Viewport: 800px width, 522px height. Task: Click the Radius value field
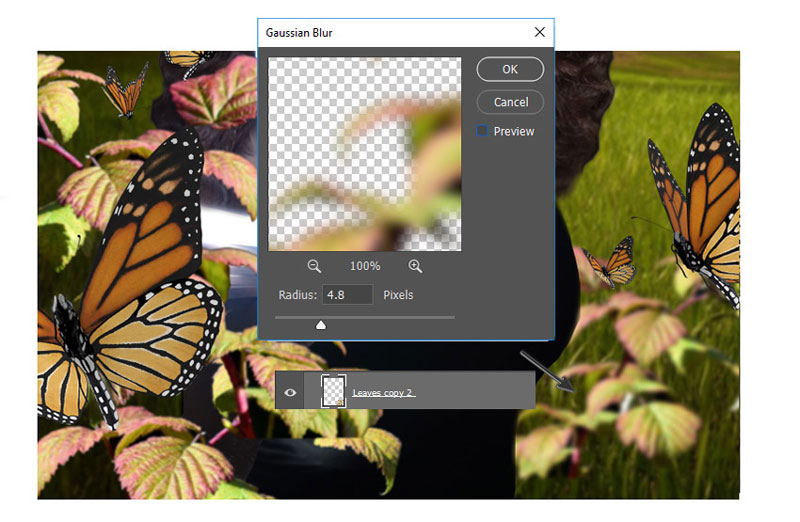(347, 295)
